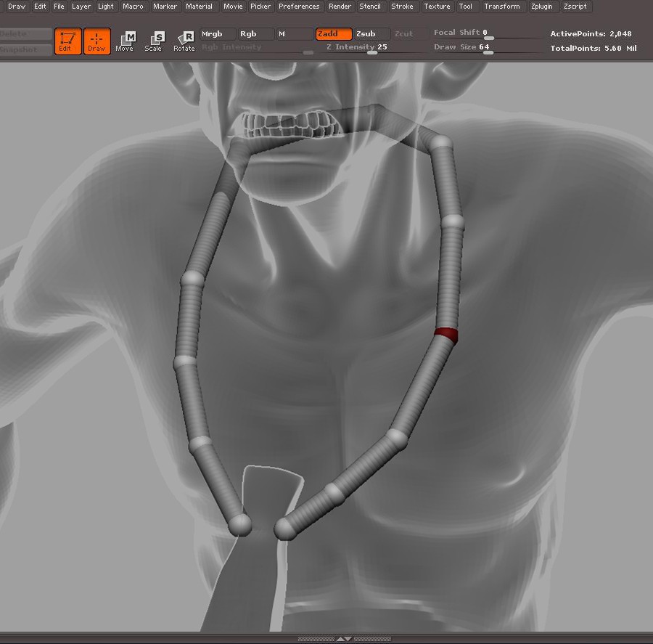Screen dimensions: 653x644
Task: Select the Scale tool icon
Action: point(154,41)
